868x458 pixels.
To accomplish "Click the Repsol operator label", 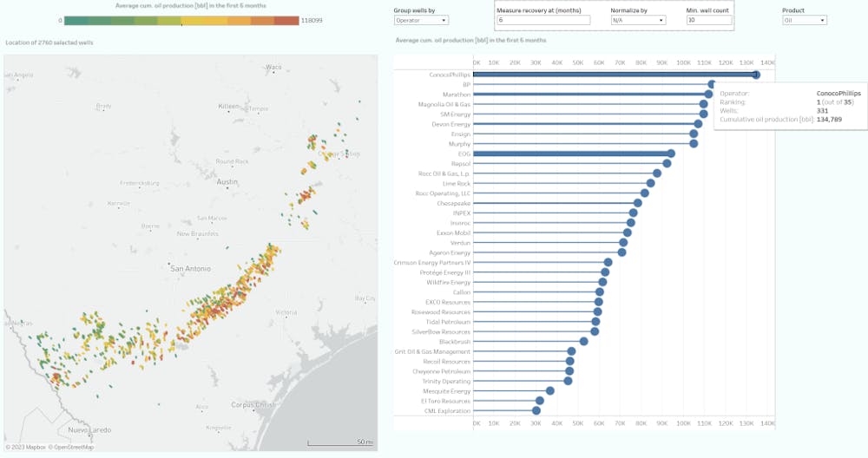I will (x=461, y=164).
